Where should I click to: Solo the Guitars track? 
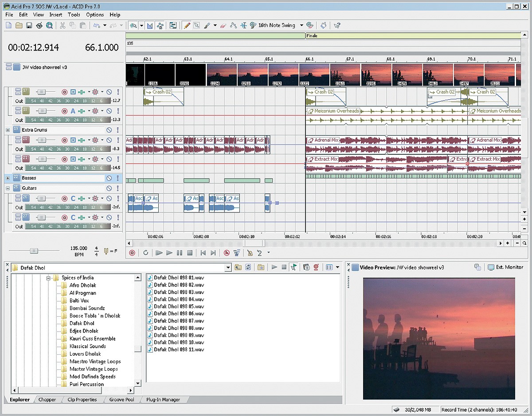[x=118, y=188]
